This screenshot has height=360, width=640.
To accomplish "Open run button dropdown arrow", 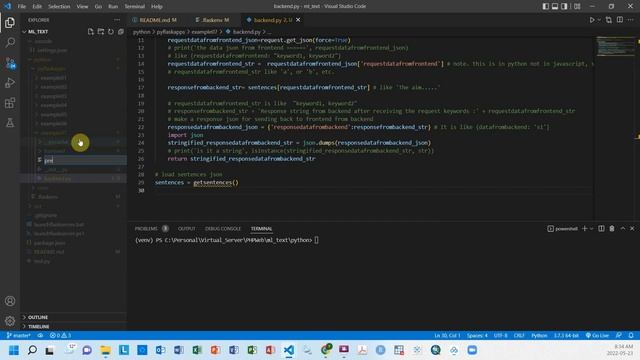I will coord(599,20).
